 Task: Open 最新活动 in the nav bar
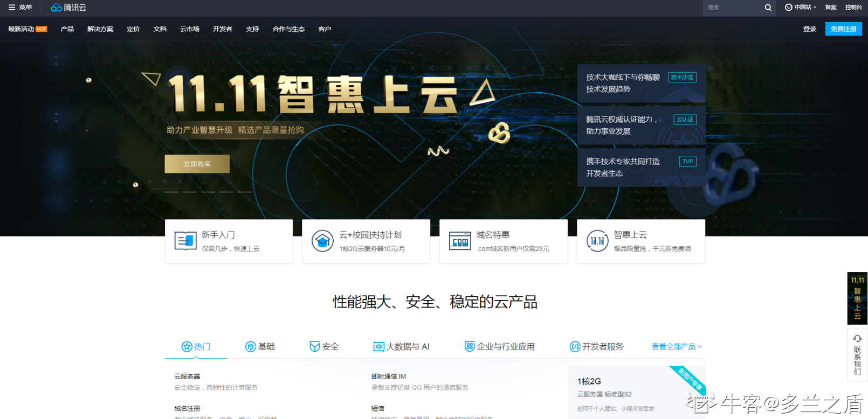21,29
